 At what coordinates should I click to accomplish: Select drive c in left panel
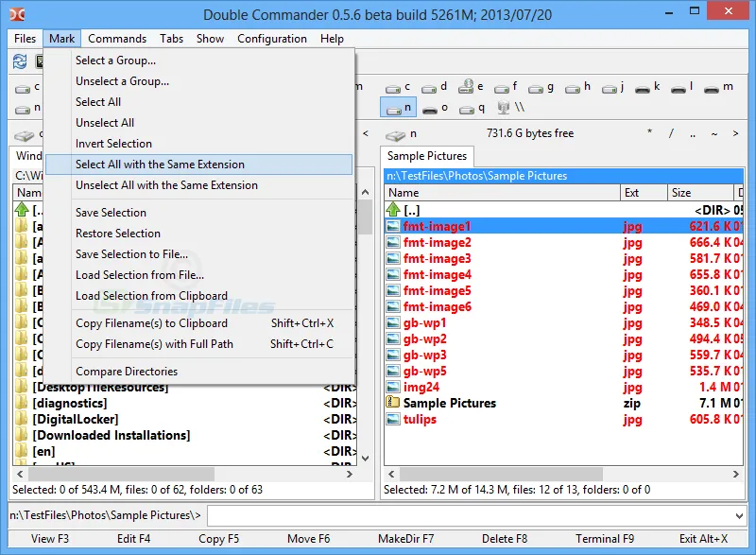[x=27, y=87]
